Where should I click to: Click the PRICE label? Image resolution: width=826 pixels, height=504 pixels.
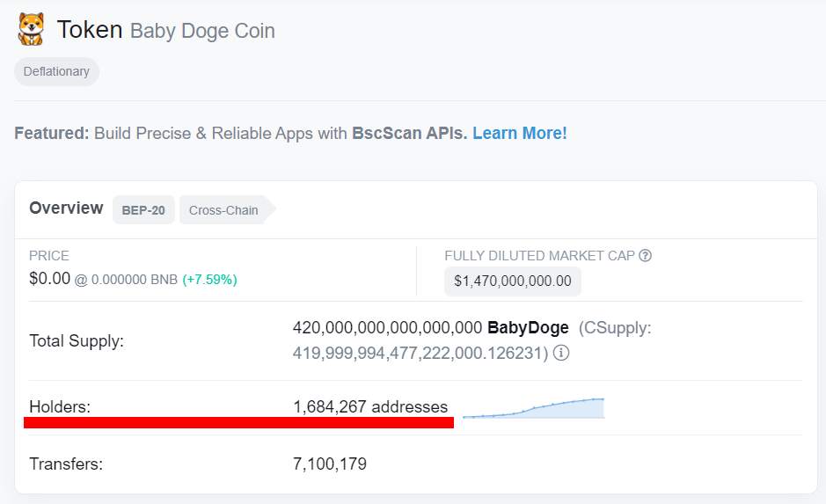[x=49, y=256]
